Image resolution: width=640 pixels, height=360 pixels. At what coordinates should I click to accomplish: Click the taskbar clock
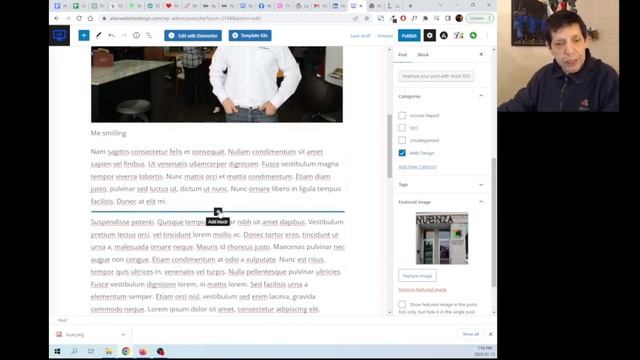[x=484, y=351]
